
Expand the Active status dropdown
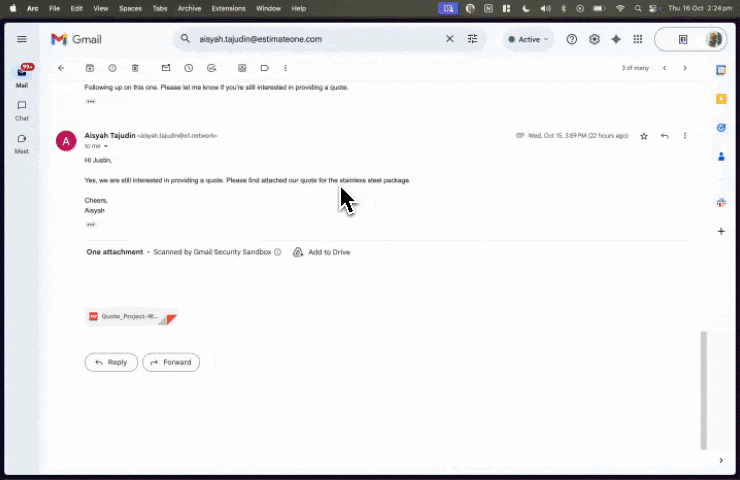527,39
